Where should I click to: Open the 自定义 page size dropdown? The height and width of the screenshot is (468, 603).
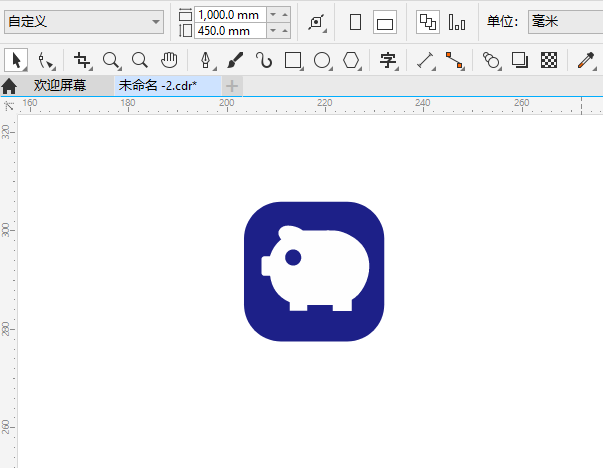point(84,22)
